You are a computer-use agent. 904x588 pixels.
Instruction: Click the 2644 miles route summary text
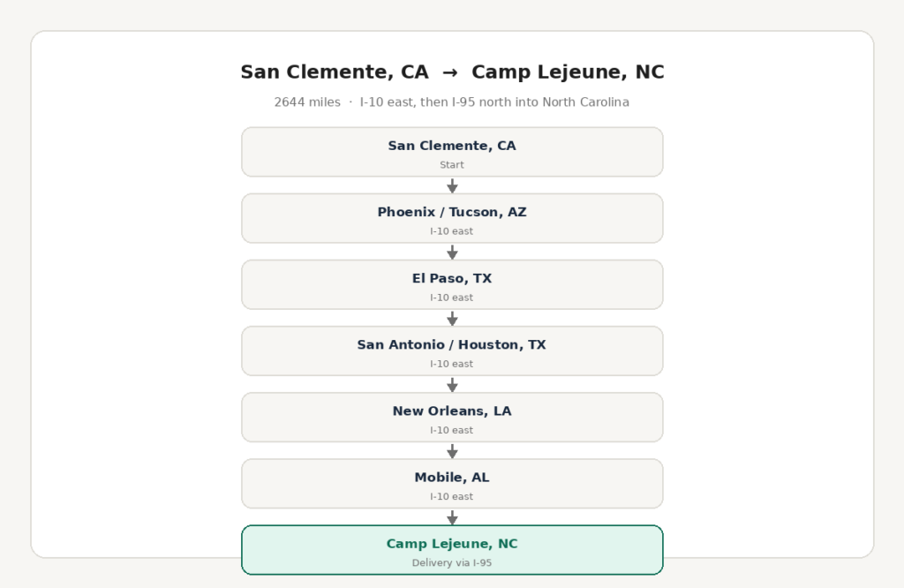point(451,102)
